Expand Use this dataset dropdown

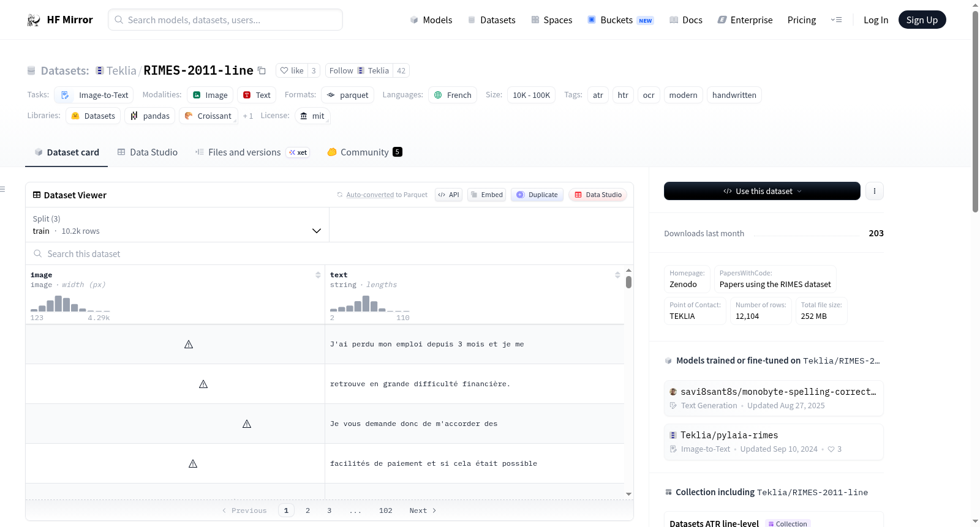(762, 191)
